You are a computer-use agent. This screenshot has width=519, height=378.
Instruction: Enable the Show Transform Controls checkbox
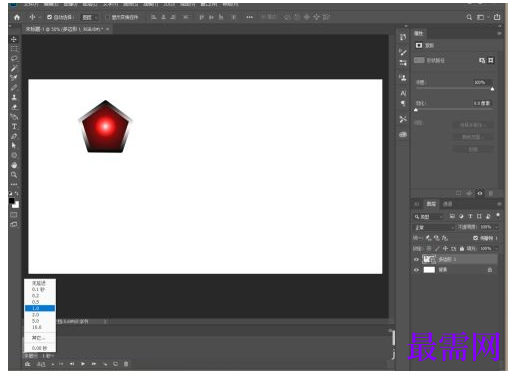(x=107, y=17)
